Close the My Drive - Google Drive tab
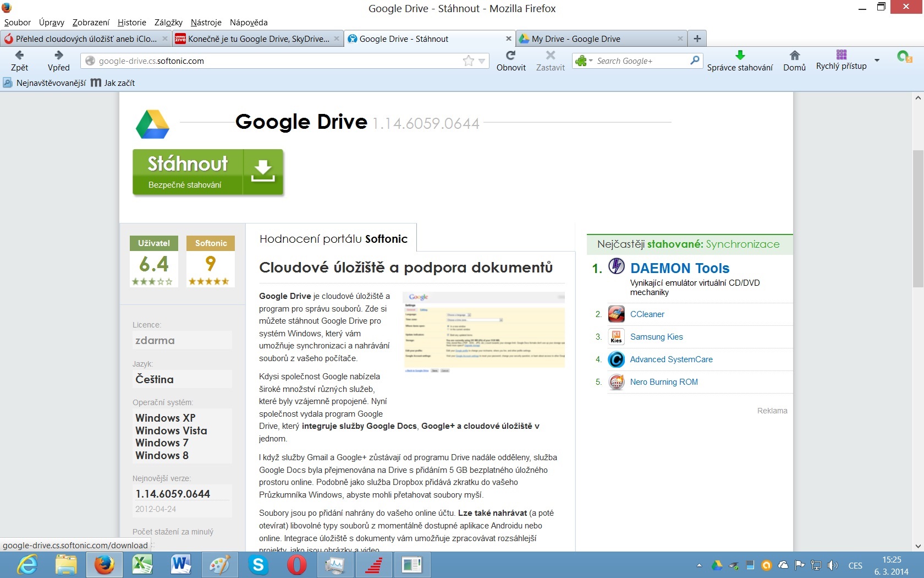Viewport: 924px width, 578px height. click(680, 39)
